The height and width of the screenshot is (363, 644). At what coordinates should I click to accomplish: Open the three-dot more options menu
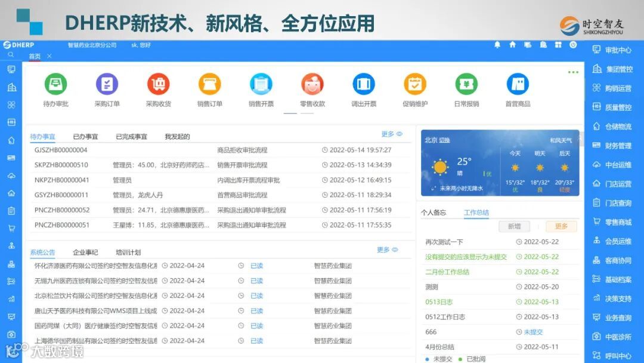tap(573, 72)
